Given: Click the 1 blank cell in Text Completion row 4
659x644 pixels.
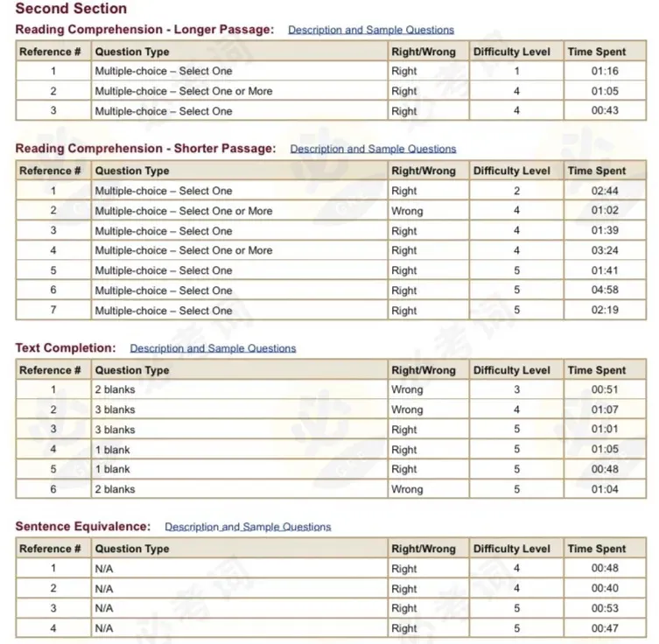Looking at the screenshot, I should 112,450.
